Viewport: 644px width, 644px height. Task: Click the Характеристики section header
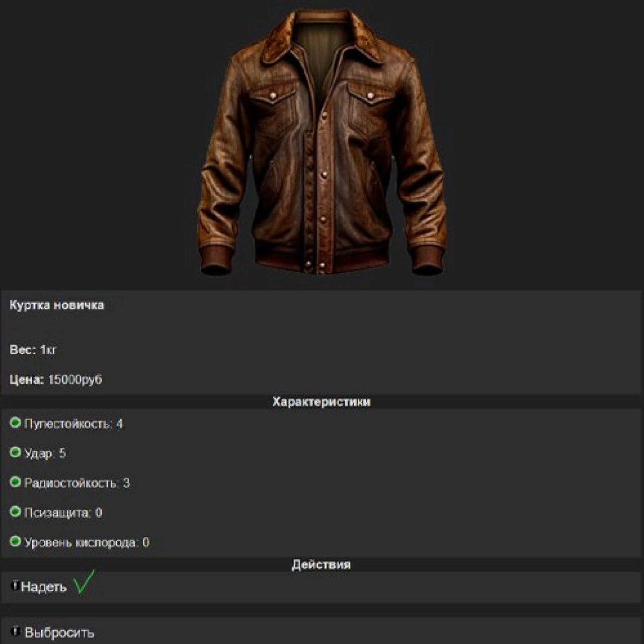321,401
